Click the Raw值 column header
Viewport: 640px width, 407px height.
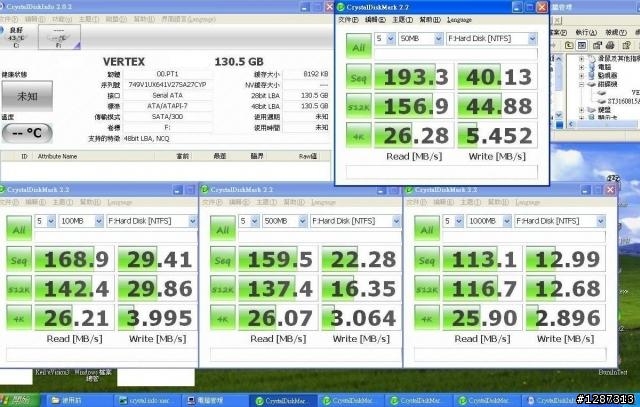coord(308,156)
